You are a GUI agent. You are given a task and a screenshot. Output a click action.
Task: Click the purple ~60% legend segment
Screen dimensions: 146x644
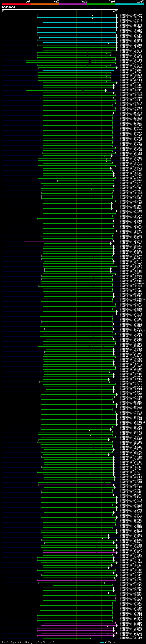pos(73,4)
